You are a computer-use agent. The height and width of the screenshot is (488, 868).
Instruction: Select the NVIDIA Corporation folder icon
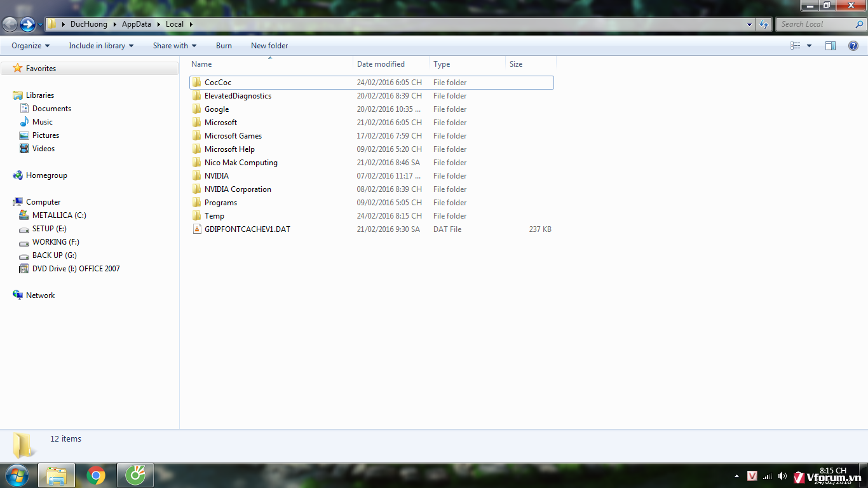[x=197, y=189]
